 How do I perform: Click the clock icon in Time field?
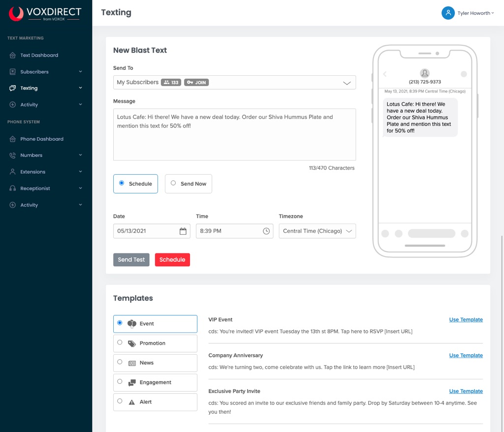[x=266, y=231]
